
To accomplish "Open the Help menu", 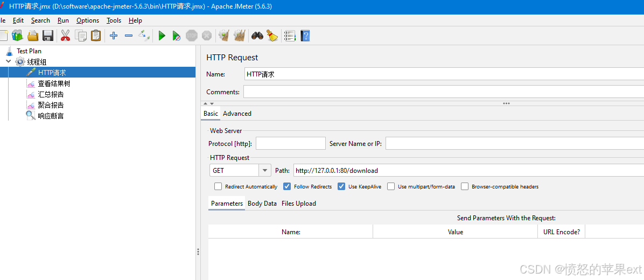I will [135, 20].
